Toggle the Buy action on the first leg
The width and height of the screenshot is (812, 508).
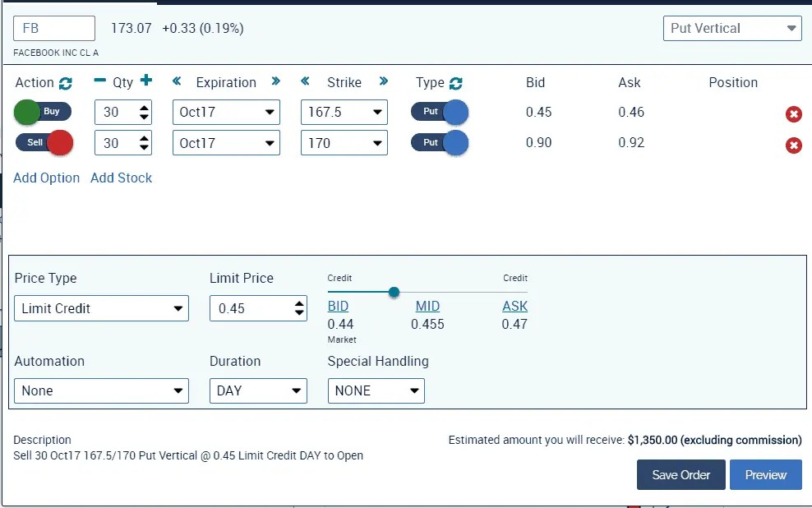click(42, 112)
